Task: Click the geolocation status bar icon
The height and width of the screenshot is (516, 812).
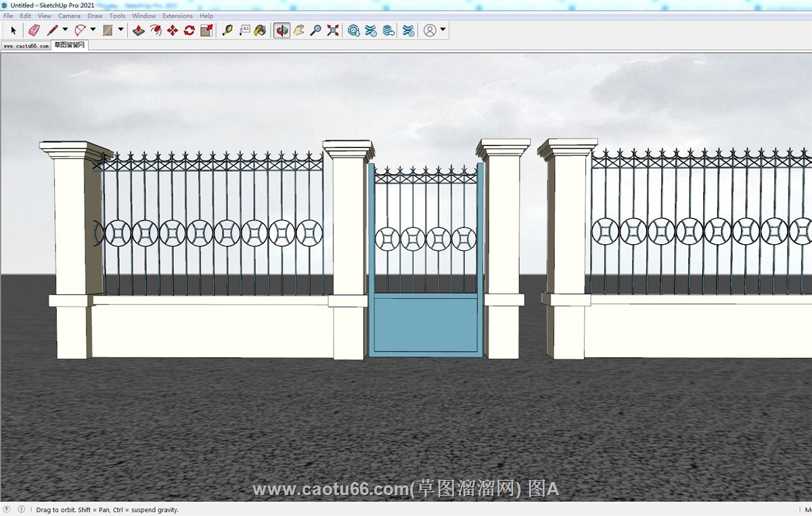Action: (7, 509)
